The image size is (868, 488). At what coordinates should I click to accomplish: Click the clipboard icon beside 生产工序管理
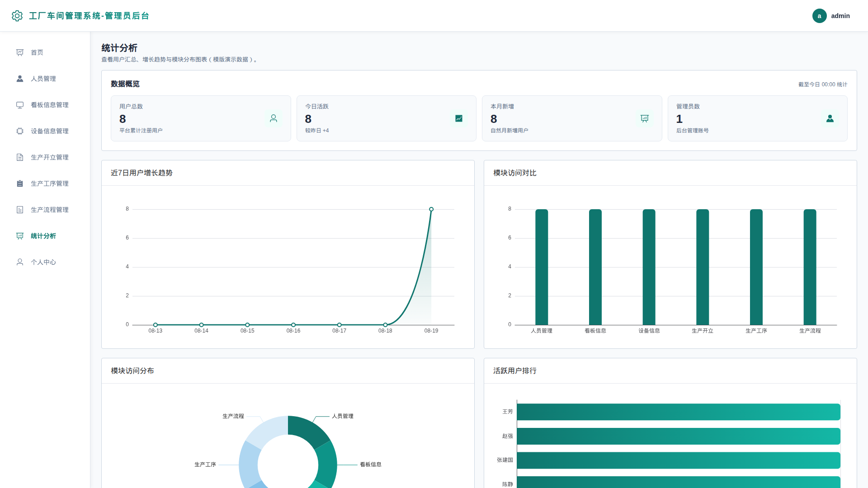tap(20, 183)
